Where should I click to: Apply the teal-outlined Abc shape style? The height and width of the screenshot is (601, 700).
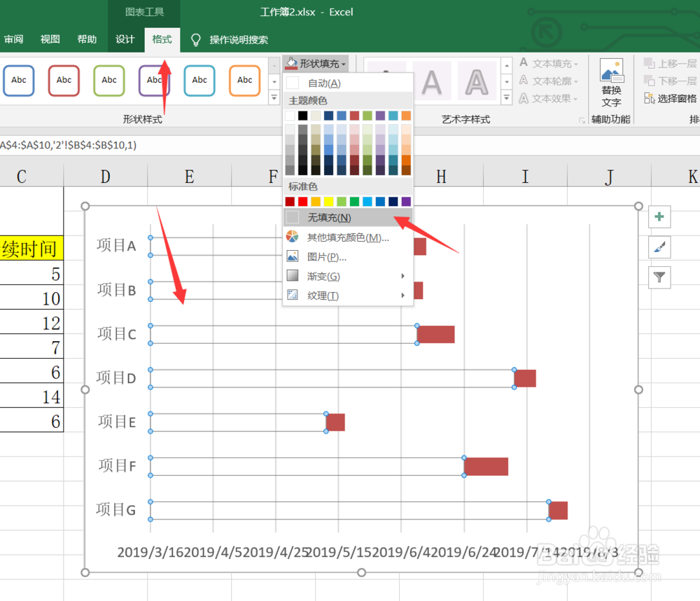199,81
